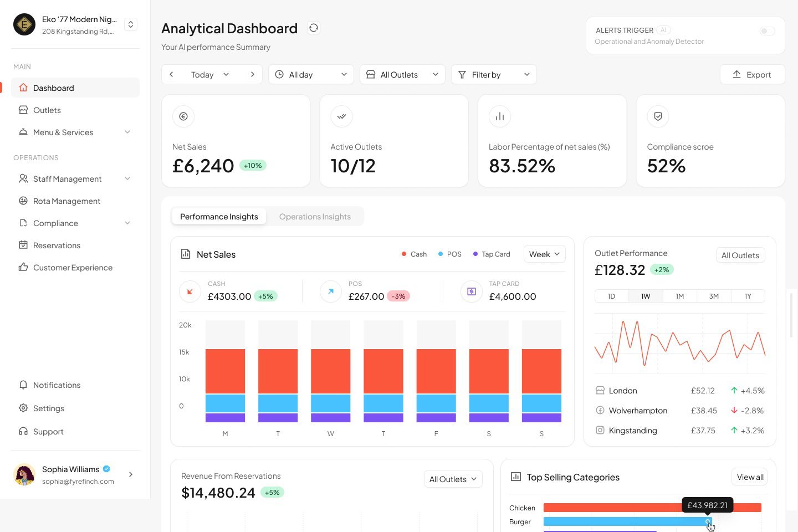Click All Outlets button in Outlet Performance
Viewport: 798px width, 532px height.
[x=740, y=255]
